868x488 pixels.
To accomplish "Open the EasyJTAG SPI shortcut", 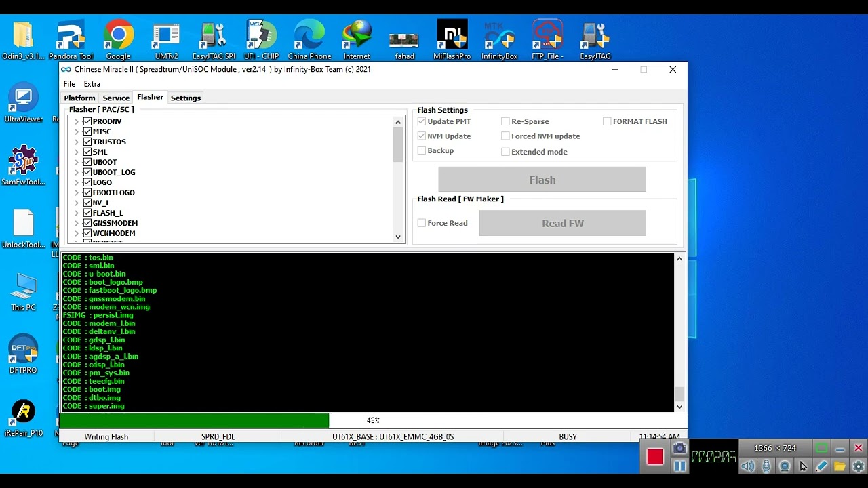I will click(214, 40).
